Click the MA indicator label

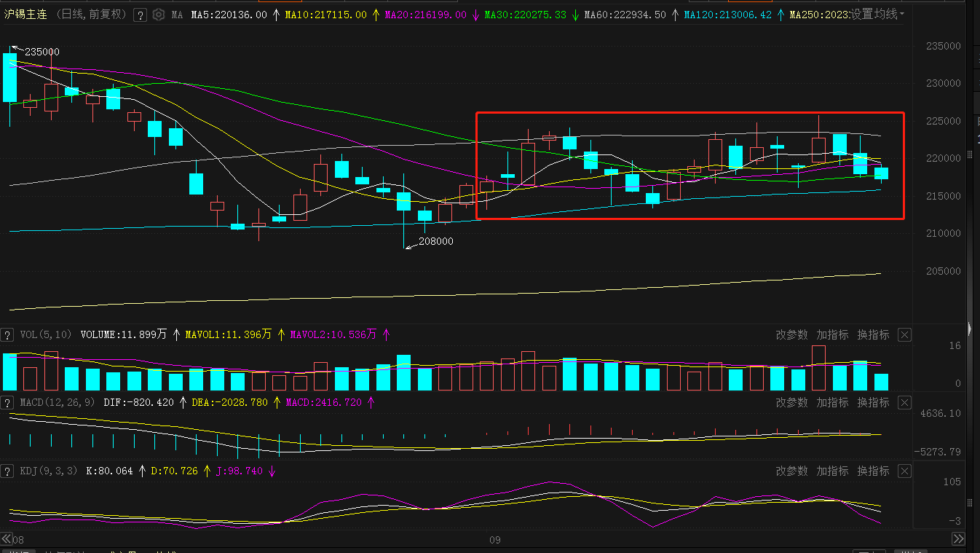(x=177, y=15)
